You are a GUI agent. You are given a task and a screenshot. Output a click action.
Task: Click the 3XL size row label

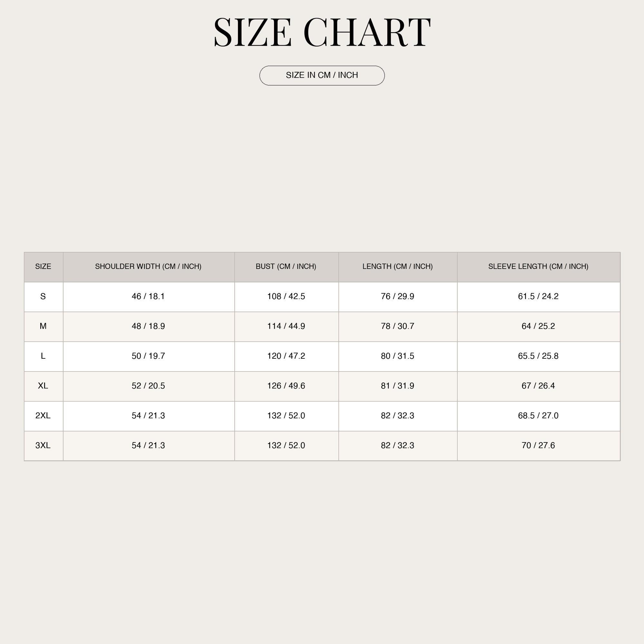[43, 446]
